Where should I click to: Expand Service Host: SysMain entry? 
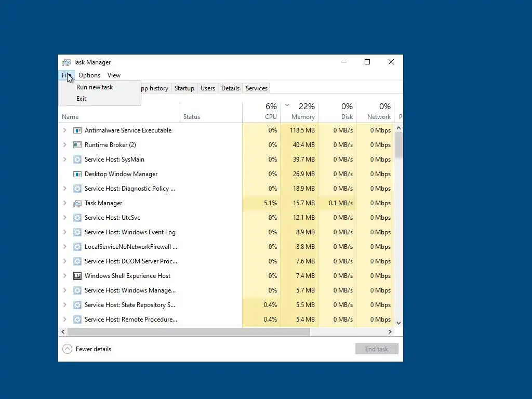(x=65, y=159)
